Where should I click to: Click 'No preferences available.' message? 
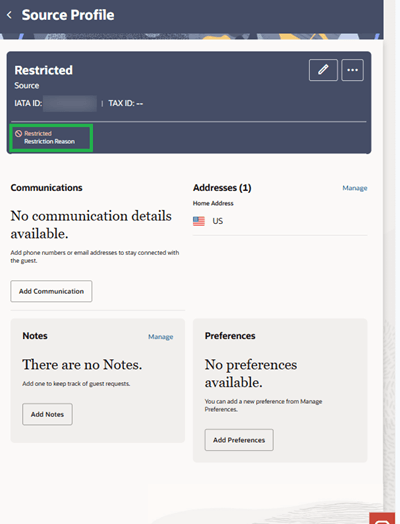(x=251, y=373)
